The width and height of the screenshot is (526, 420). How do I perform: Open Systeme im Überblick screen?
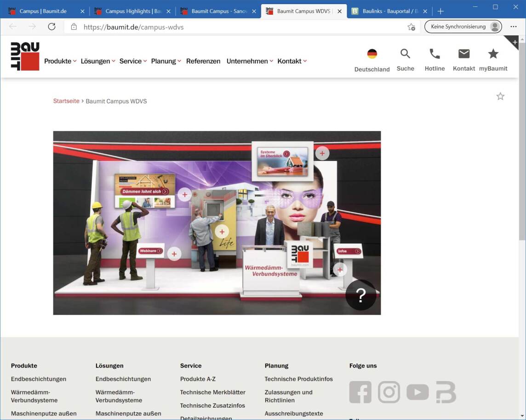point(282,162)
